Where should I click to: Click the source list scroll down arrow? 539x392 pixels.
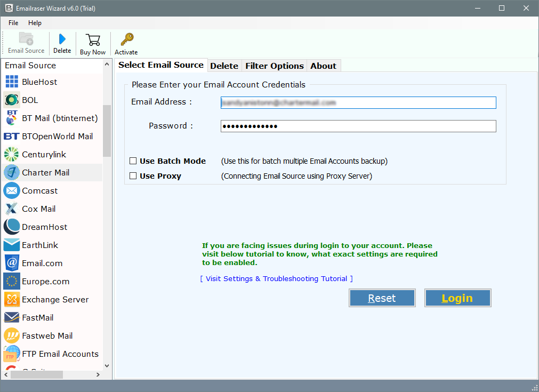click(x=107, y=366)
